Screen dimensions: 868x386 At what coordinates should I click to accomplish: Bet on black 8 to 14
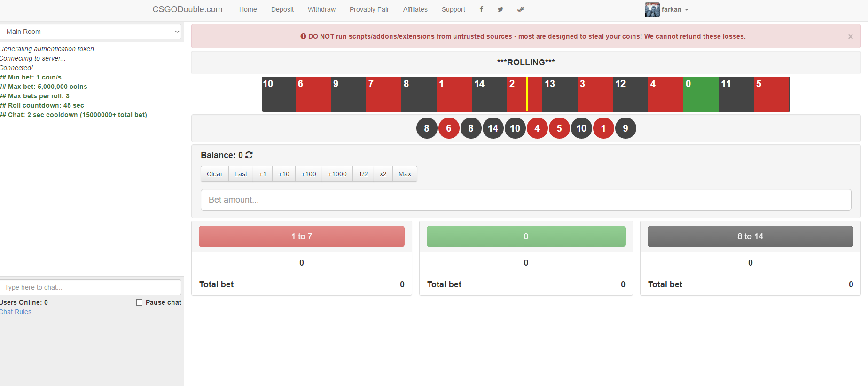pos(750,236)
